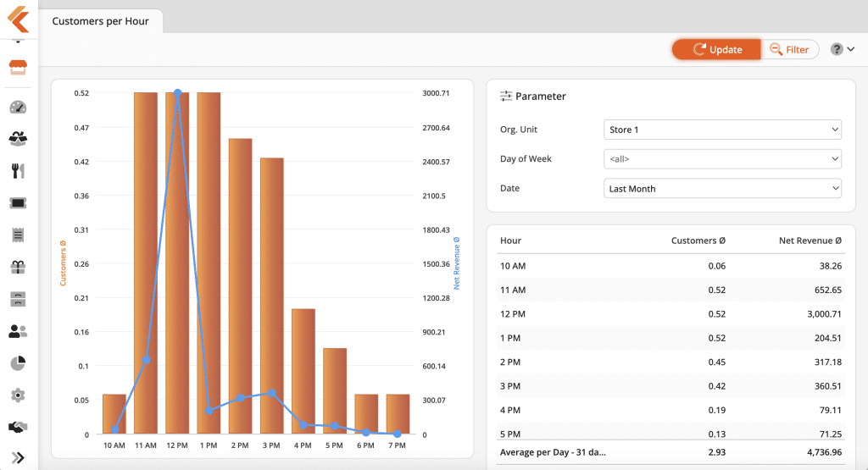Sort by the Hour column header
This screenshot has height=470, width=868.
click(510, 241)
